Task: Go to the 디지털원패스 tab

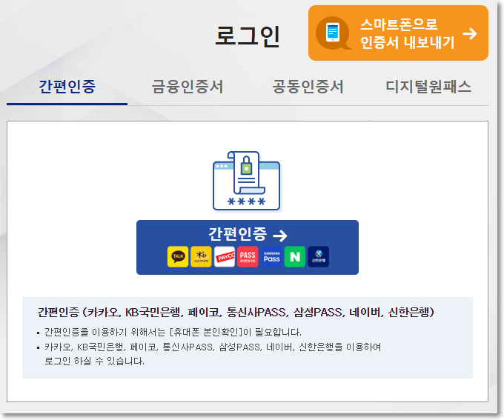Action: click(428, 86)
